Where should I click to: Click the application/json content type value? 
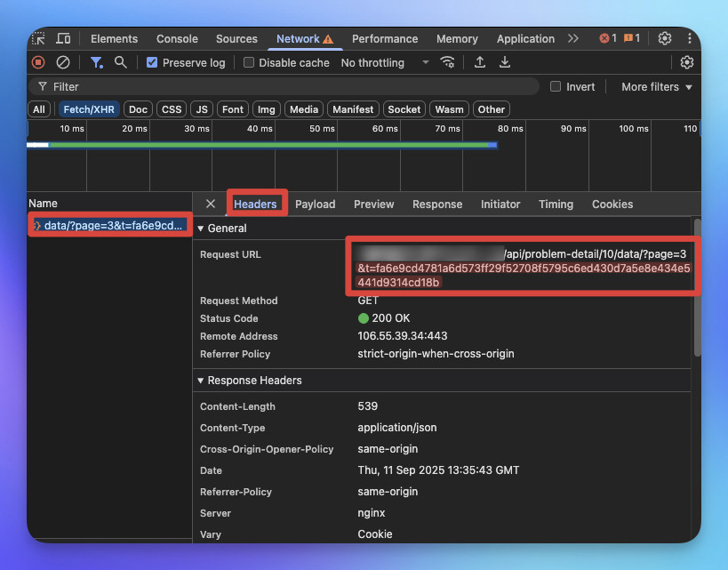coord(397,428)
